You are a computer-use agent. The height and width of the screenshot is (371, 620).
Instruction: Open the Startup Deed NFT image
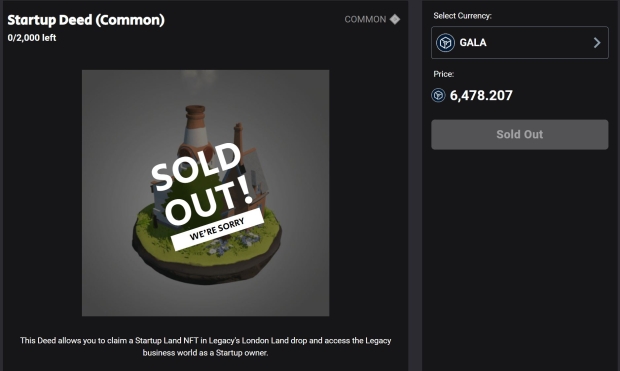click(x=206, y=193)
